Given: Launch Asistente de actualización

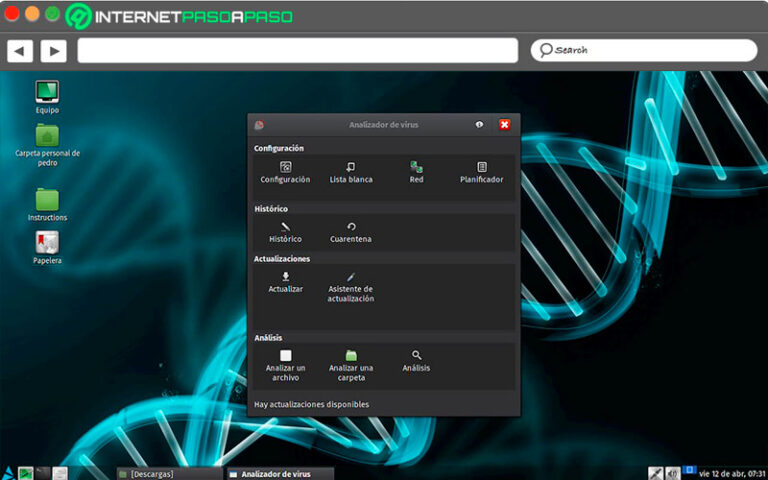Looking at the screenshot, I should [351, 288].
